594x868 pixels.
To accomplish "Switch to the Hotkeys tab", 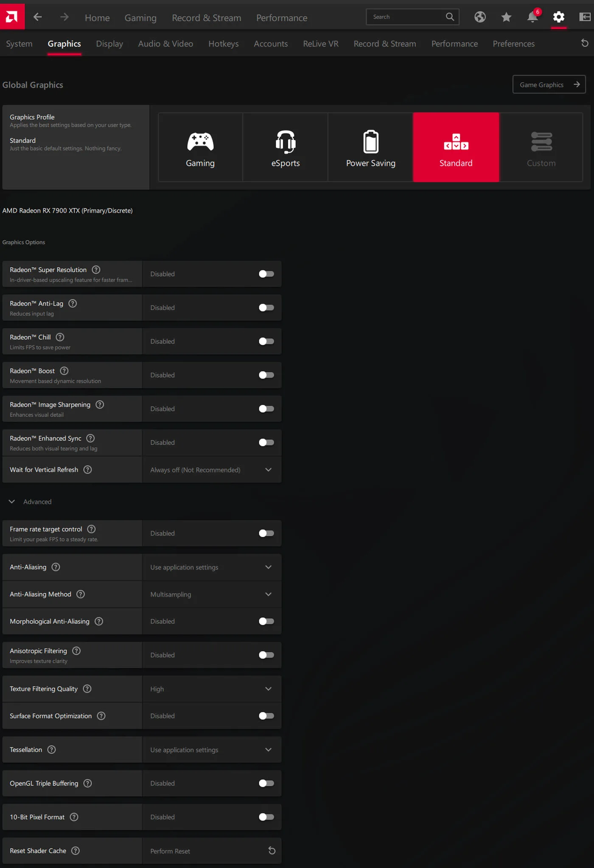I will [223, 44].
